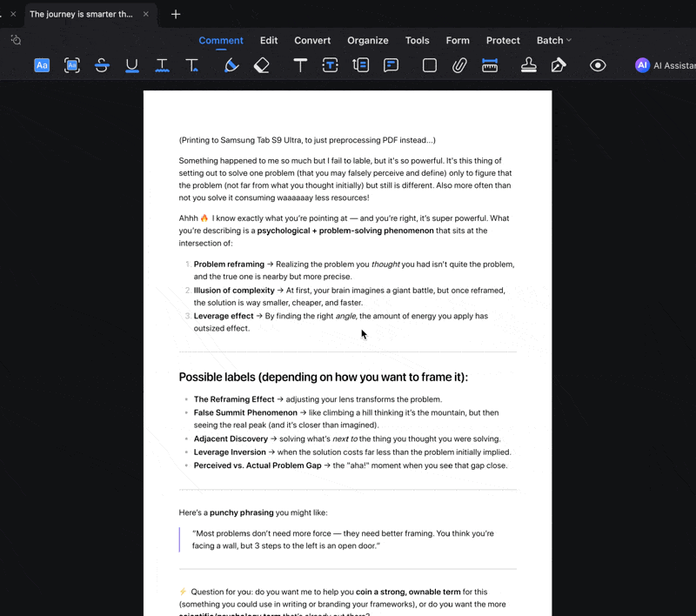696x616 pixels.
Task: Choose the Text Callout tool
Action: (x=361, y=65)
